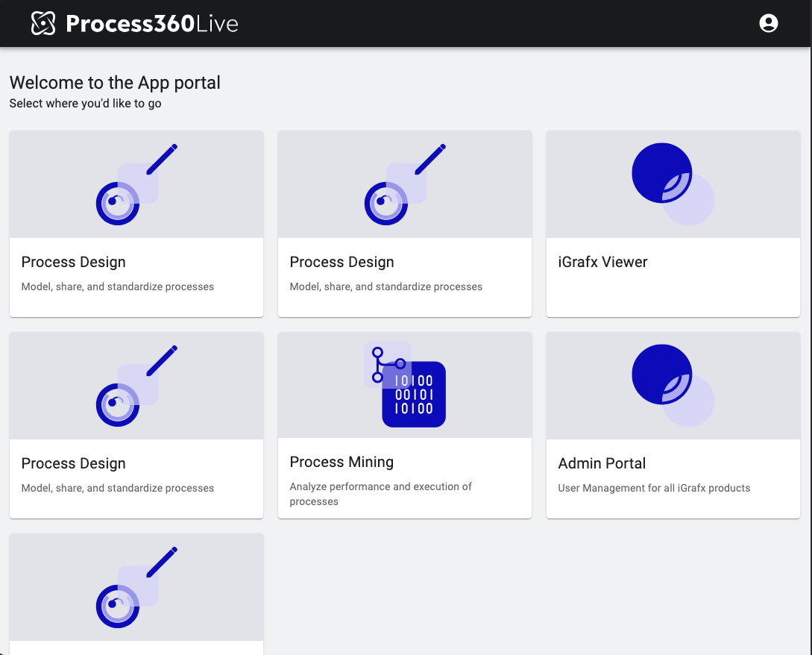Open the Admin Portal title link

click(602, 463)
